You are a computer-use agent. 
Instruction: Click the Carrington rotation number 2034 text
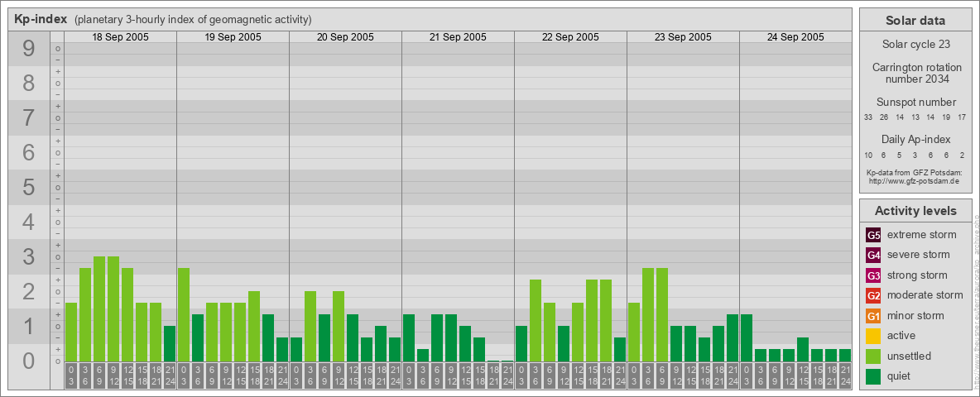coord(916,73)
